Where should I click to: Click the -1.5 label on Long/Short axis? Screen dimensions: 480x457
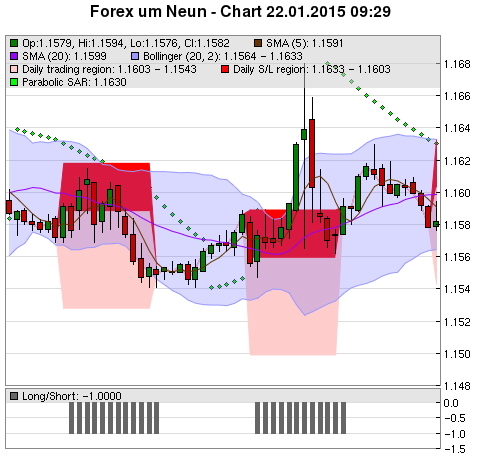455,449
